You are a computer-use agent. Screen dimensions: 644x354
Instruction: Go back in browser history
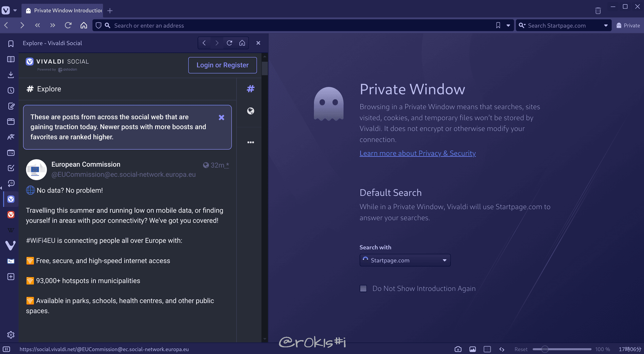click(6, 25)
